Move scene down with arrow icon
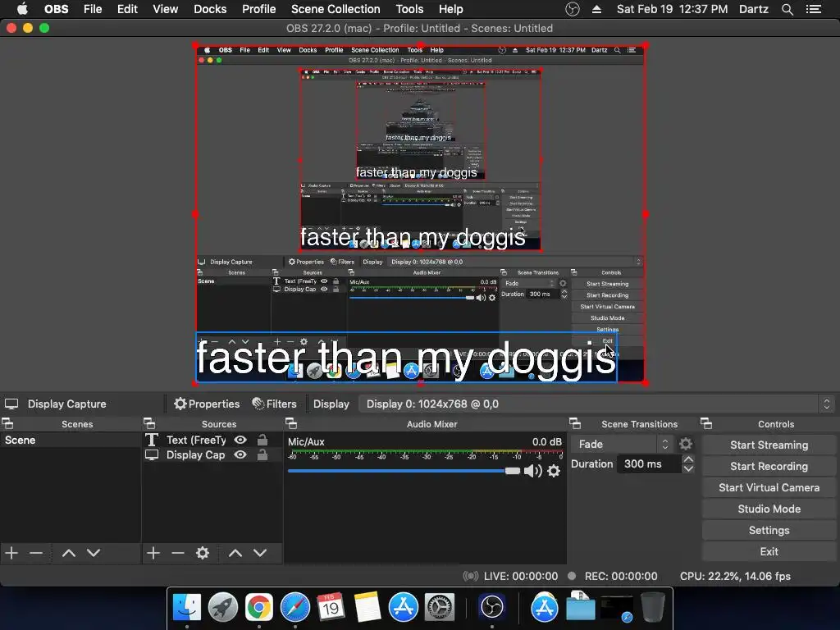The width and height of the screenshot is (840, 630). (94, 553)
